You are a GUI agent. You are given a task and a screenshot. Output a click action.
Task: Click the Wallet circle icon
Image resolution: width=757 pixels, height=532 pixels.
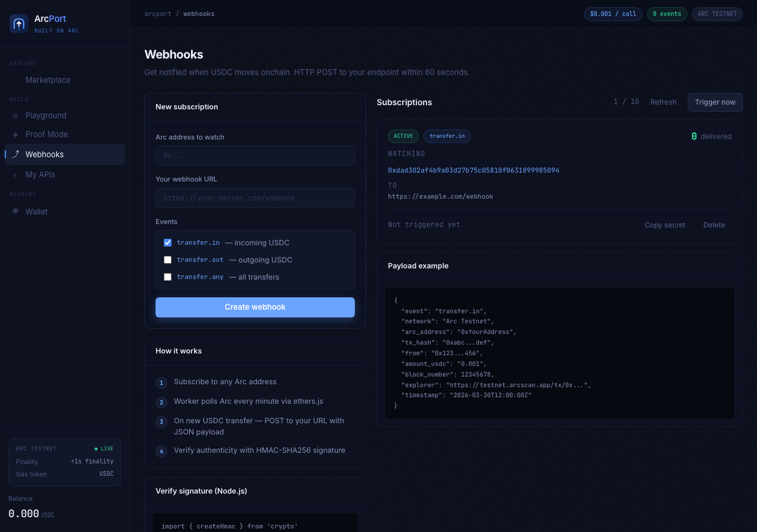pos(15,211)
